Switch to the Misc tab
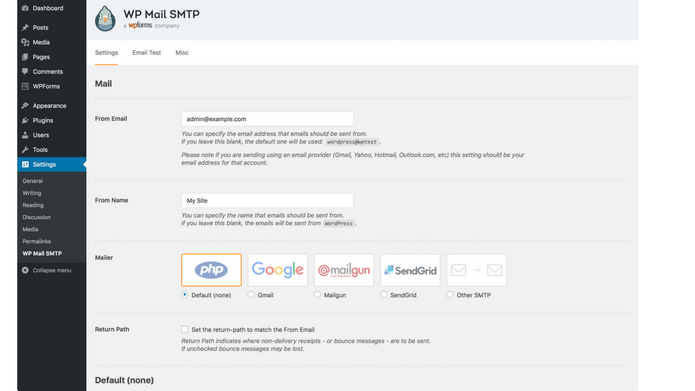Screen dimensions: 695x391 pos(182,53)
